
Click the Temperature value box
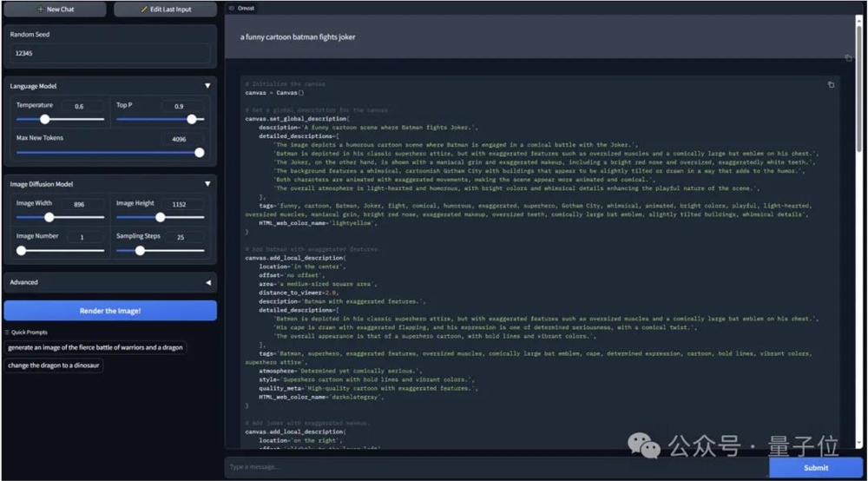tap(82, 106)
